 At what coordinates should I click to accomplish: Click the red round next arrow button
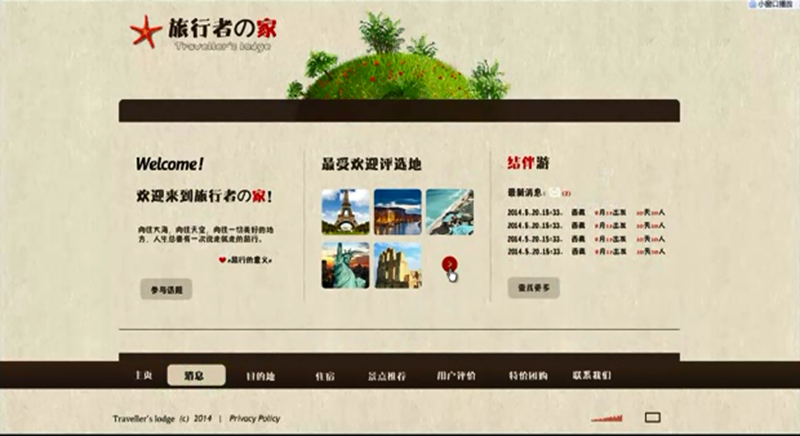(450, 265)
